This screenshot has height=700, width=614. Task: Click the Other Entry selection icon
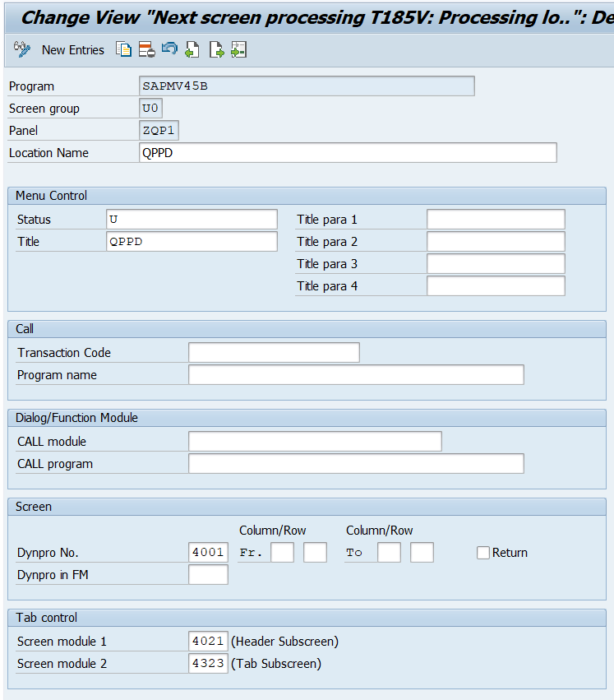(x=238, y=50)
